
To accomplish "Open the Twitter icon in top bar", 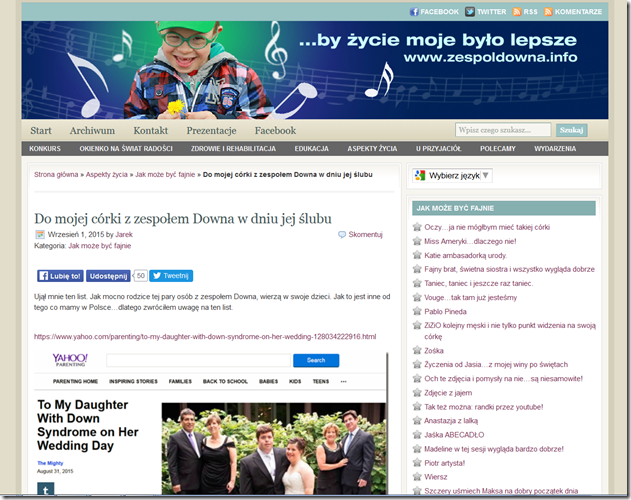I will (470, 12).
